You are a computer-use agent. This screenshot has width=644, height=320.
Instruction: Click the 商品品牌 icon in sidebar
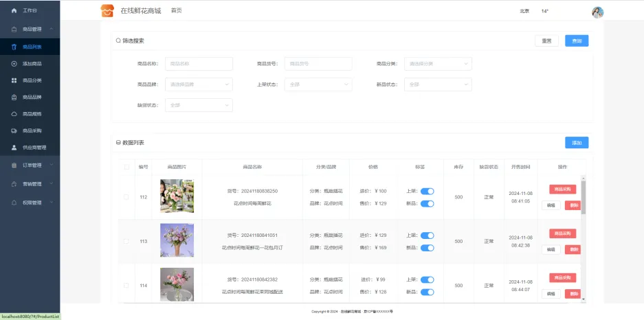point(14,98)
